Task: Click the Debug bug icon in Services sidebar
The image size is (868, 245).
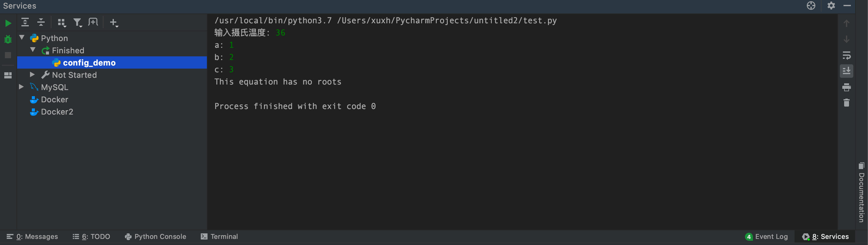Action: [x=8, y=40]
